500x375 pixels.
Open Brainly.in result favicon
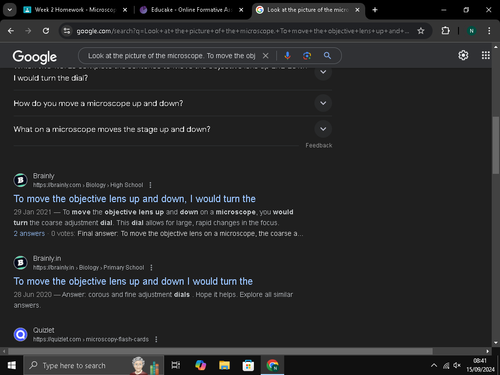(x=20, y=263)
